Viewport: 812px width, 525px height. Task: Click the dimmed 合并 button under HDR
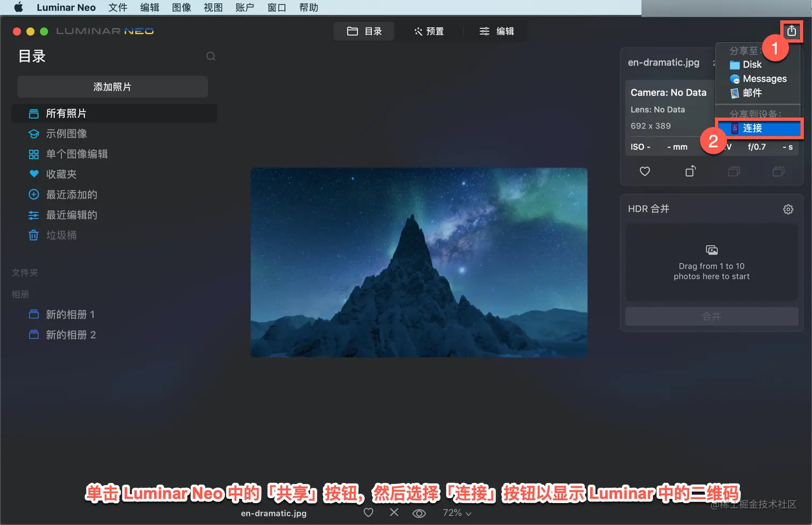click(x=712, y=317)
